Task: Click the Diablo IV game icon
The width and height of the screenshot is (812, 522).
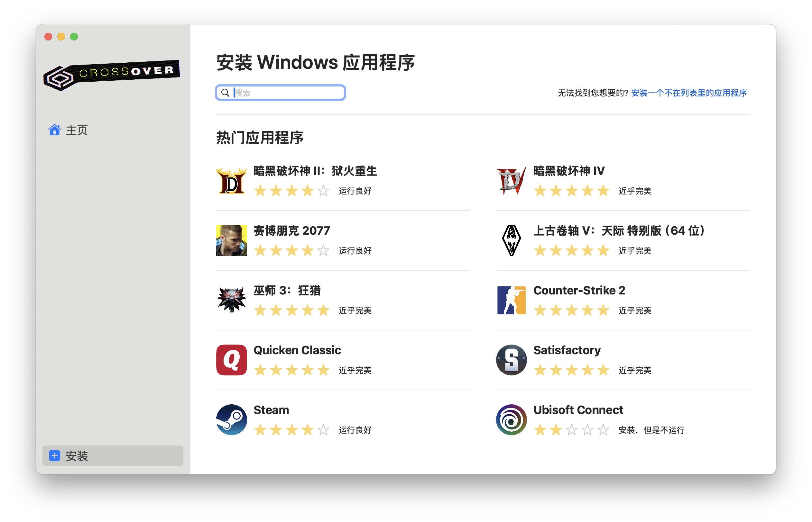Action: click(x=511, y=181)
